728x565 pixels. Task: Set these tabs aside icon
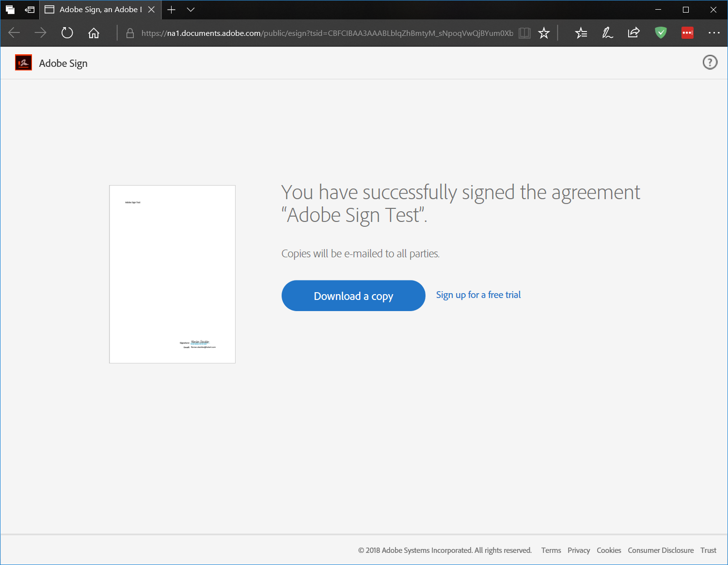coord(30,10)
